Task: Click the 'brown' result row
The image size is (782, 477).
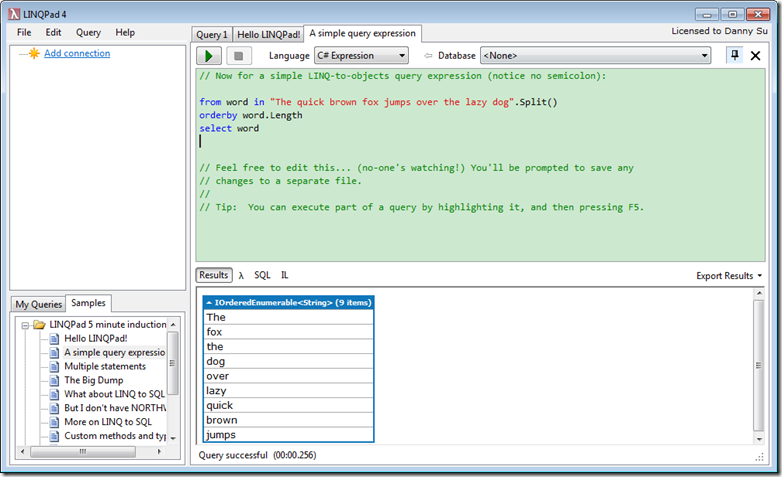Action: tap(289, 421)
